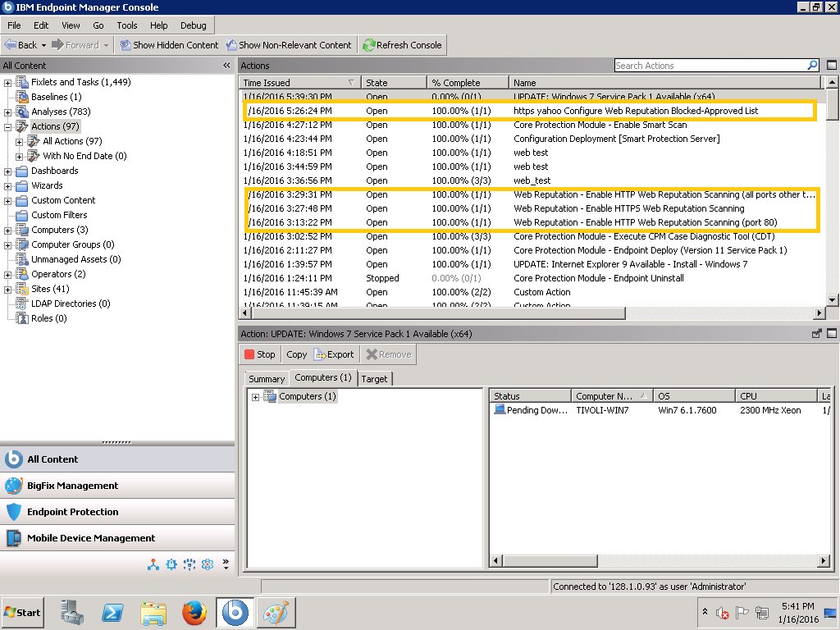Open the Mobile Device Management domain

[117, 538]
